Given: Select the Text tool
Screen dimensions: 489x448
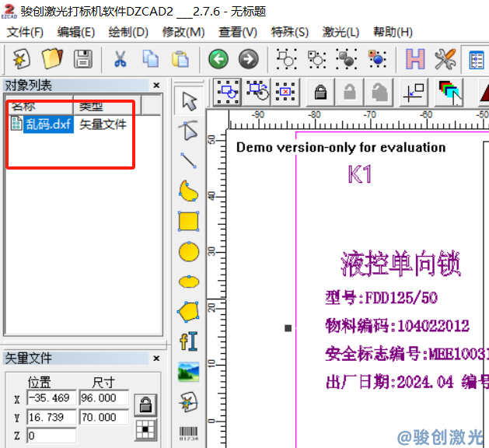Looking at the screenshot, I should click(x=189, y=341).
